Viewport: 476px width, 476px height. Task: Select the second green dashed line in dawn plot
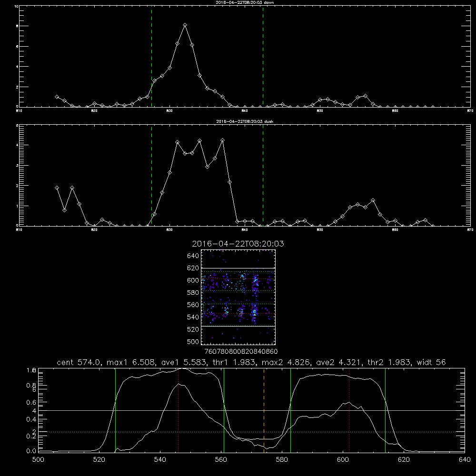(263, 57)
